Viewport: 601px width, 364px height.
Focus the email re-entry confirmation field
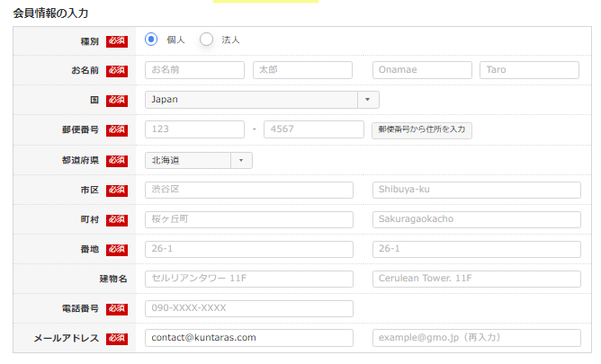(476, 338)
